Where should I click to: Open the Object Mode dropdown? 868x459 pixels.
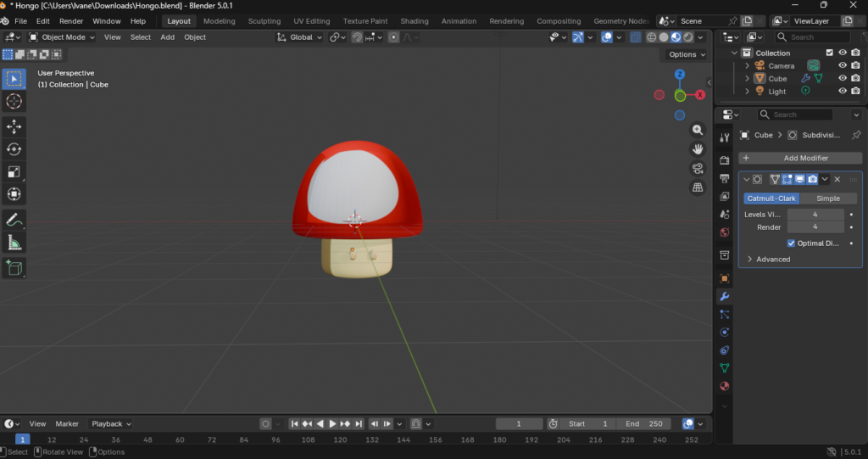[x=63, y=37]
